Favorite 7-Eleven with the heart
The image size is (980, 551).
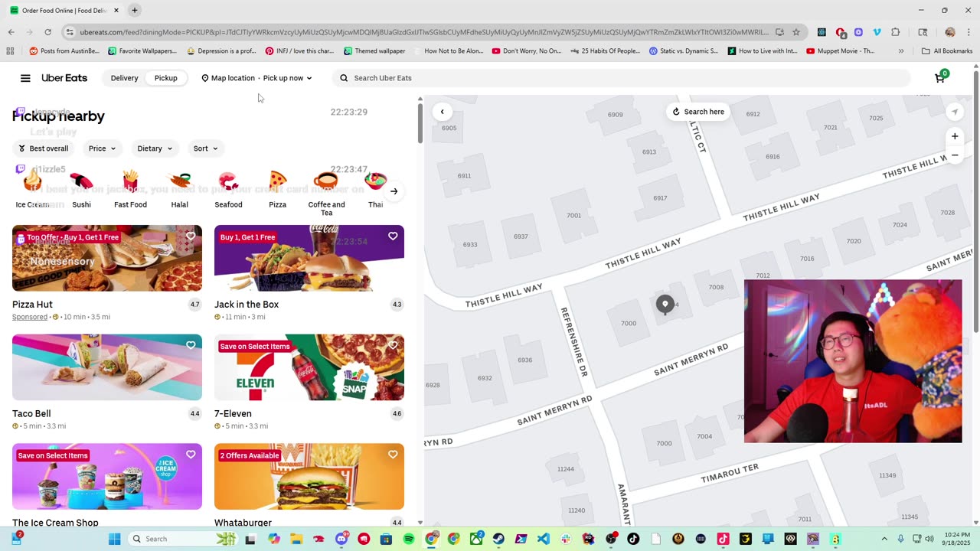click(x=393, y=345)
